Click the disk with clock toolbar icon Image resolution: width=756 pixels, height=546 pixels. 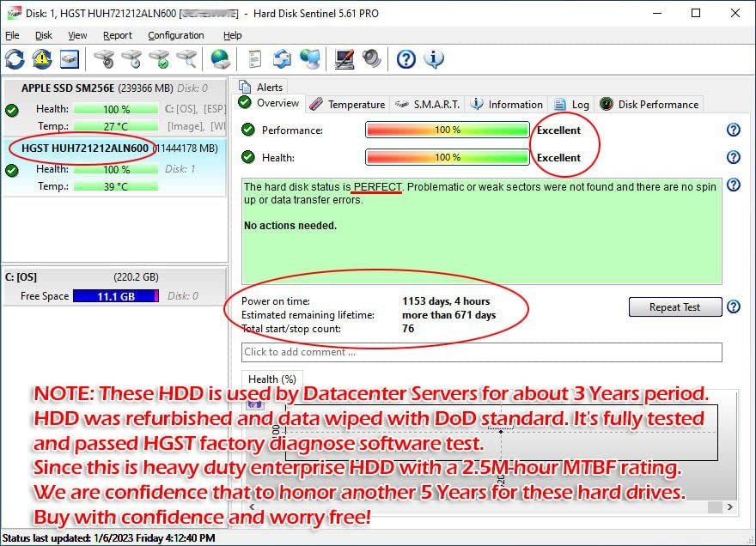131,59
